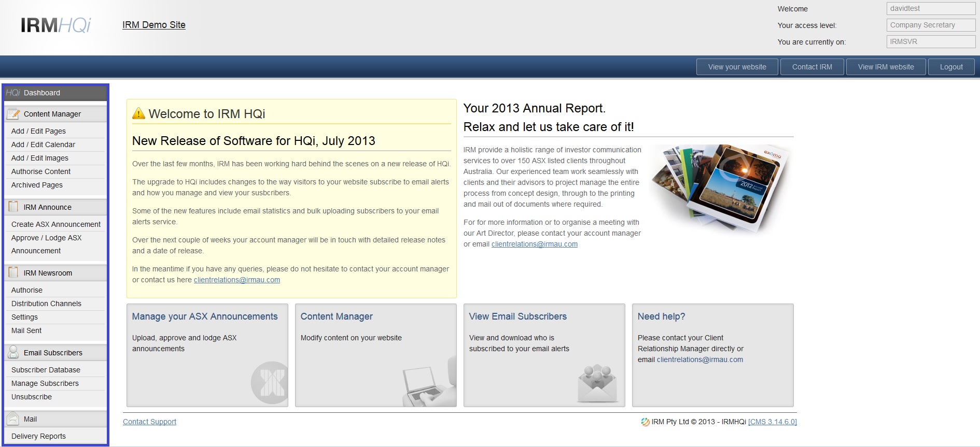Image resolution: width=980 pixels, height=447 pixels.
Task: Go to Add / Edit Images
Action: [40, 158]
